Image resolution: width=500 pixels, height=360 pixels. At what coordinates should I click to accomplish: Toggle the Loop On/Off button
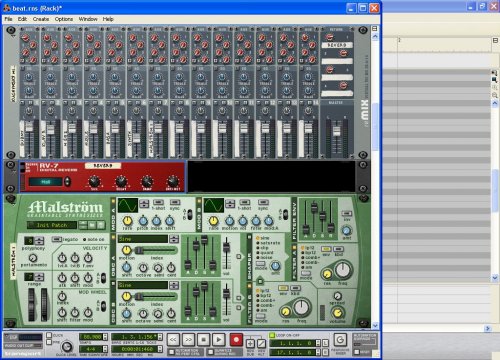[x=271, y=335]
